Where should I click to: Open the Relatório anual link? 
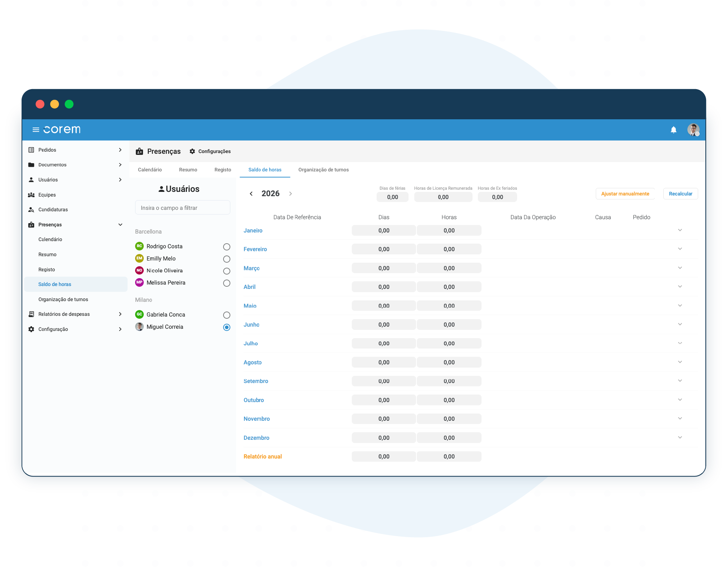(263, 456)
